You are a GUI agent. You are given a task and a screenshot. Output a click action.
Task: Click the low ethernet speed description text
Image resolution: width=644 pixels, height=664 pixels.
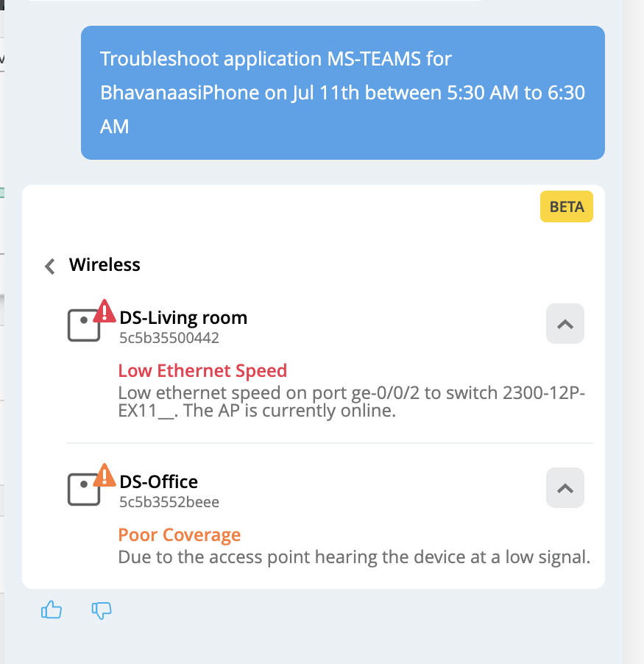coord(351,401)
